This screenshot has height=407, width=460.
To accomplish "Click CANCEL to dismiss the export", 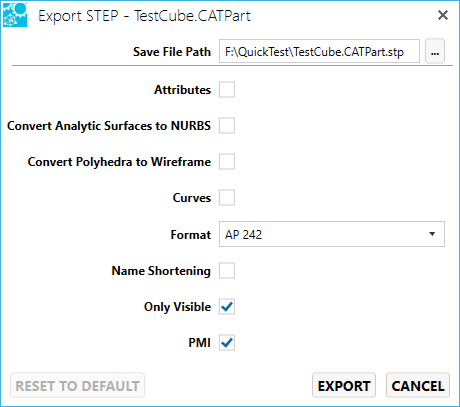I will 418,386.
